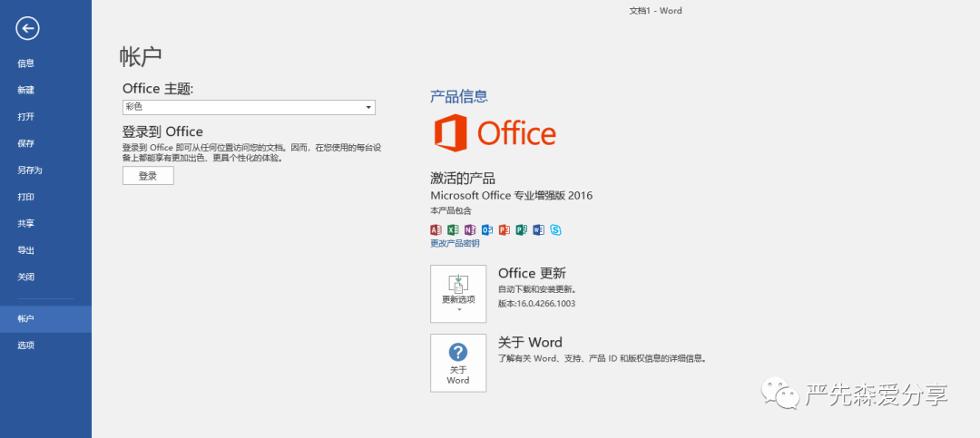Click the OneNote product icon
The image size is (980, 438).
[470, 230]
